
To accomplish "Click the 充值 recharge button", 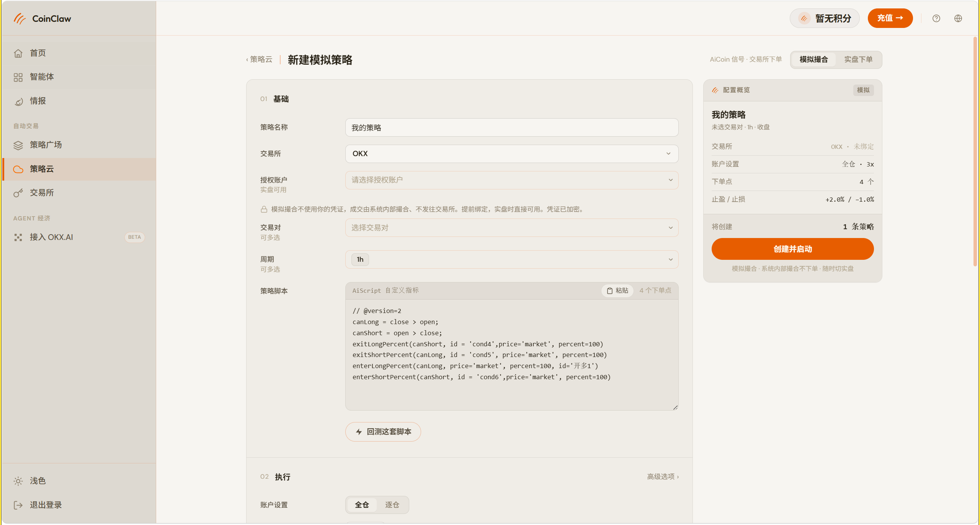I will tap(890, 18).
